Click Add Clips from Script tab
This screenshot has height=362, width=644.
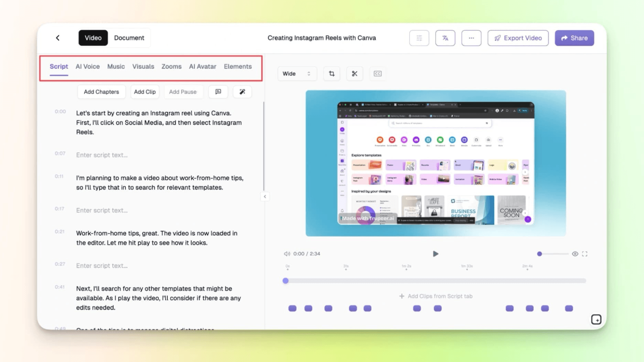pyautogui.click(x=436, y=296)
